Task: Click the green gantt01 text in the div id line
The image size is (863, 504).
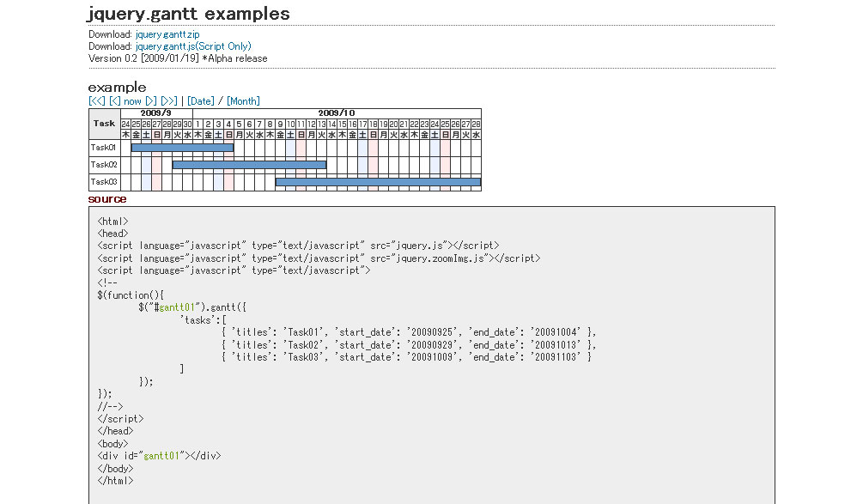Action: point(162,456)
